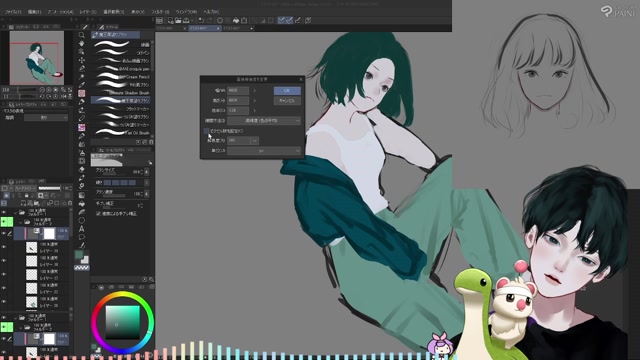Select the Hand move-canvas tool
Image resolution: width=640 pixels, height=360 pixels.
(82, 43)
